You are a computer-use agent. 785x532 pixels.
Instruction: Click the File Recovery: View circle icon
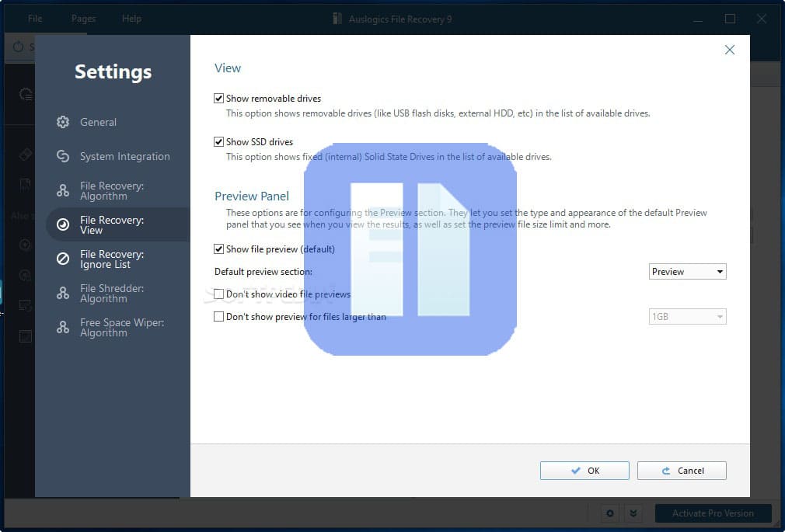[x=63, y=224]
